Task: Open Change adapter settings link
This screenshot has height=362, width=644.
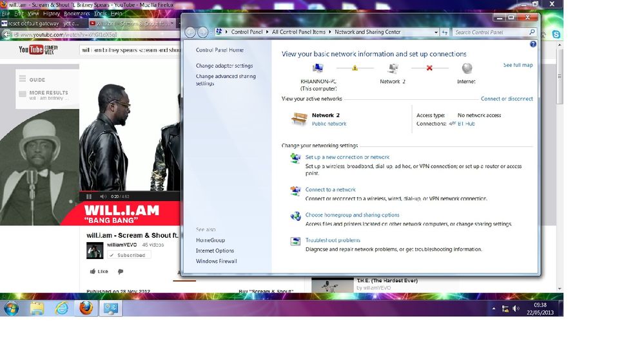Action: (224, 66)
